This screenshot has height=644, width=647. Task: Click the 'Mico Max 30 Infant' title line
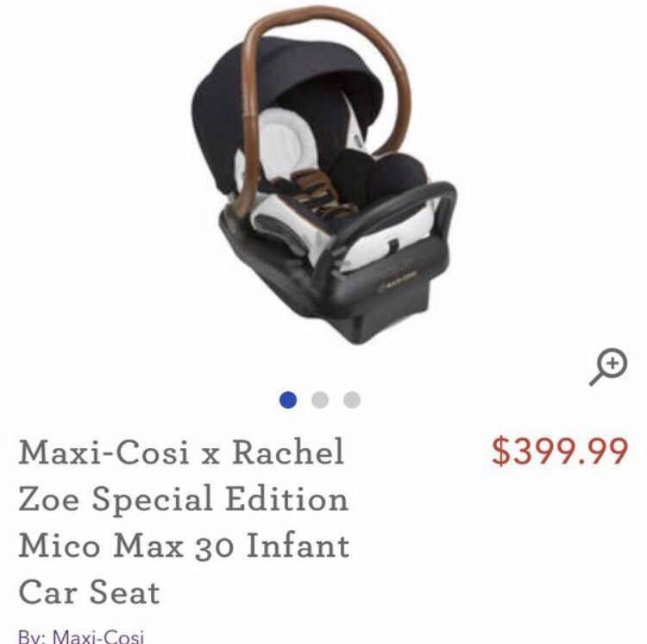click(x=184, y=546)
